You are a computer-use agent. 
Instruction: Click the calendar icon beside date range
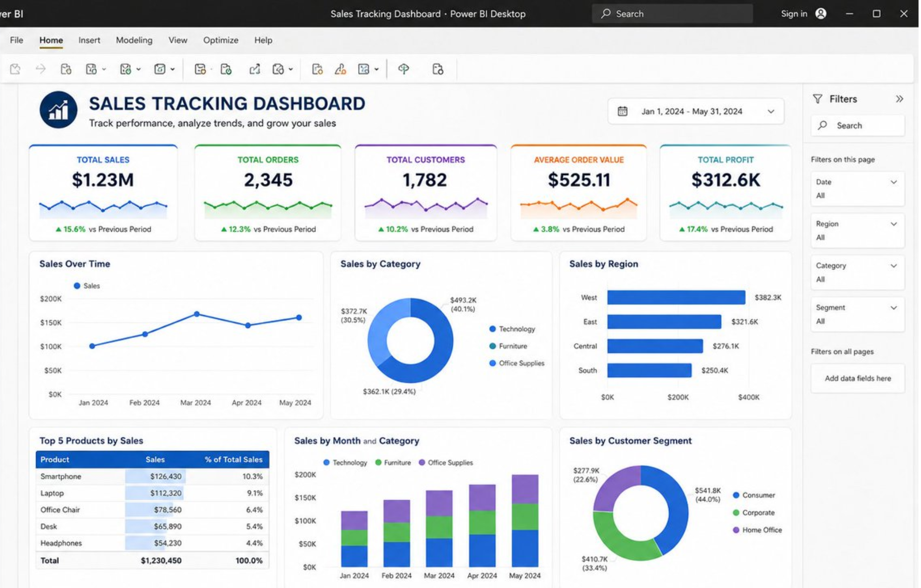coord(622,111)
